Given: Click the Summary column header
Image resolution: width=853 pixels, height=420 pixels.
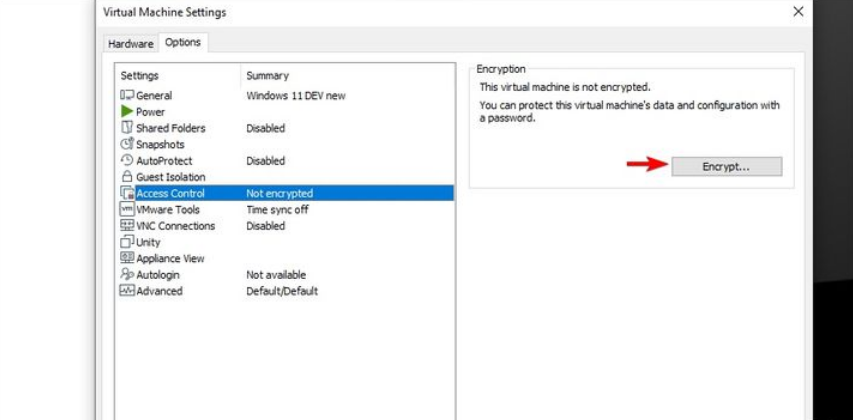Looking at the screenshot, I should [267, 75].
